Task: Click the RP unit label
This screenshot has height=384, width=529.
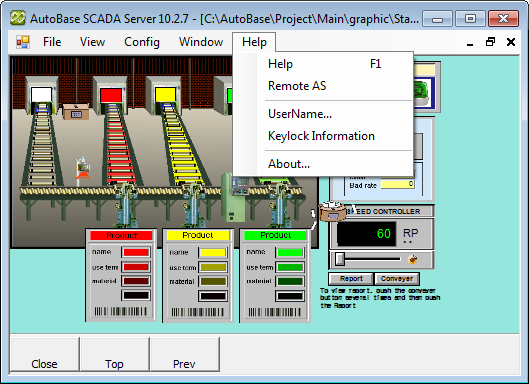Action: tap(411, 233)
